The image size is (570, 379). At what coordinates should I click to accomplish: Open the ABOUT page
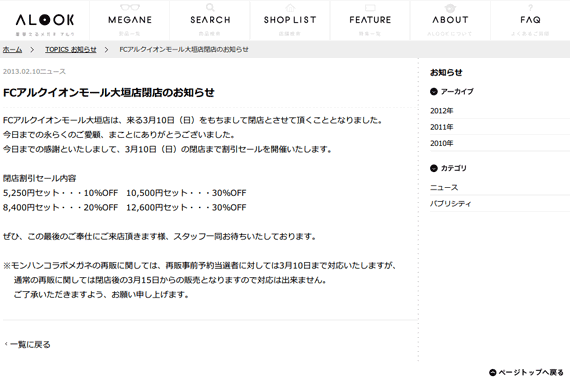[450, 20]
